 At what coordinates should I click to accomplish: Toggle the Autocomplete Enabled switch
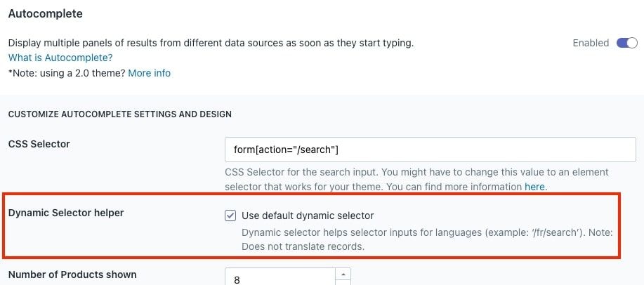[626, 43]
